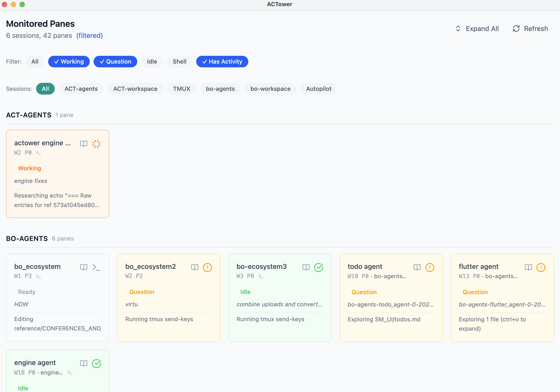560x392 pixels.
Task: Click 'Editing reference/CONFERENCES_AND' text on bo_ecosystem
Action: point(58,324)
